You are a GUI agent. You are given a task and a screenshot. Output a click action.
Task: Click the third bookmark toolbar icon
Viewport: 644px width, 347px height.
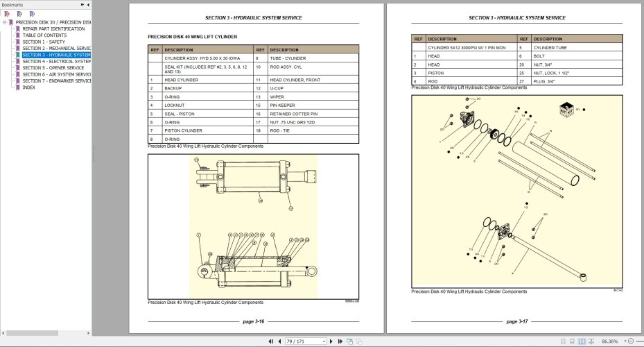pos(32,14)
